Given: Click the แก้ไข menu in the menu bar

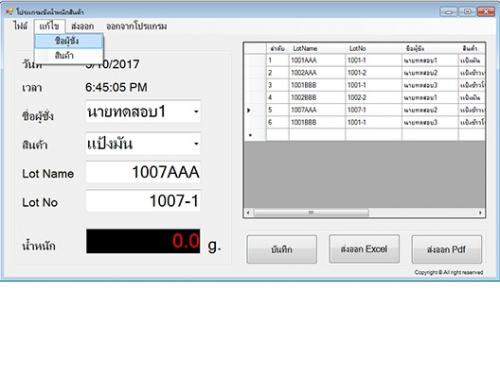Looking at the screenshot, I should (49, 26).
